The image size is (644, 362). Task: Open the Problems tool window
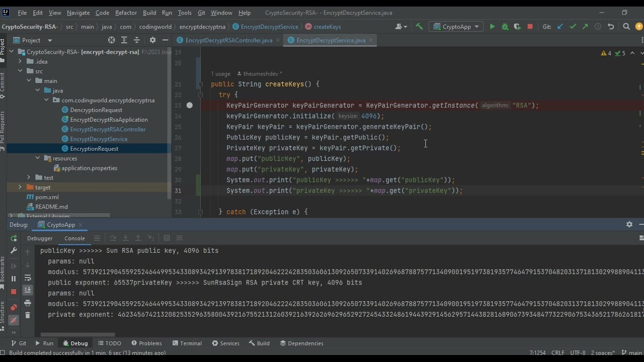coord(146,343)
